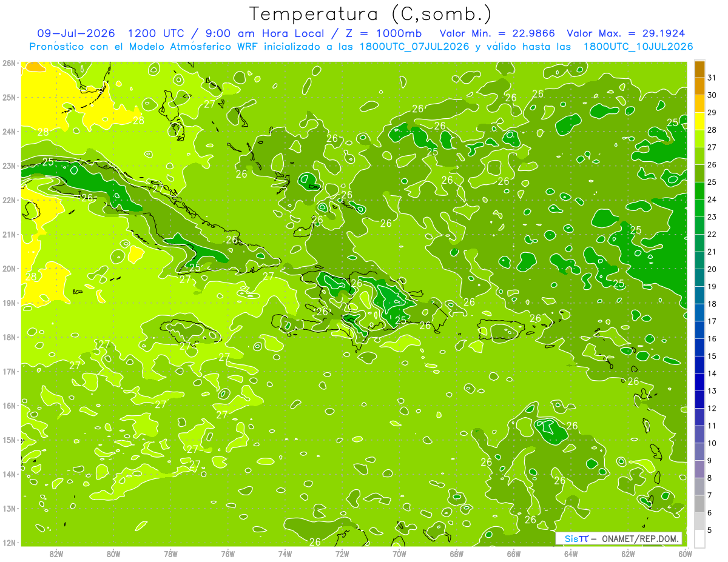Click legend value 5 on color bar
This screenshot has width=728, height=562.
[710, 530]
